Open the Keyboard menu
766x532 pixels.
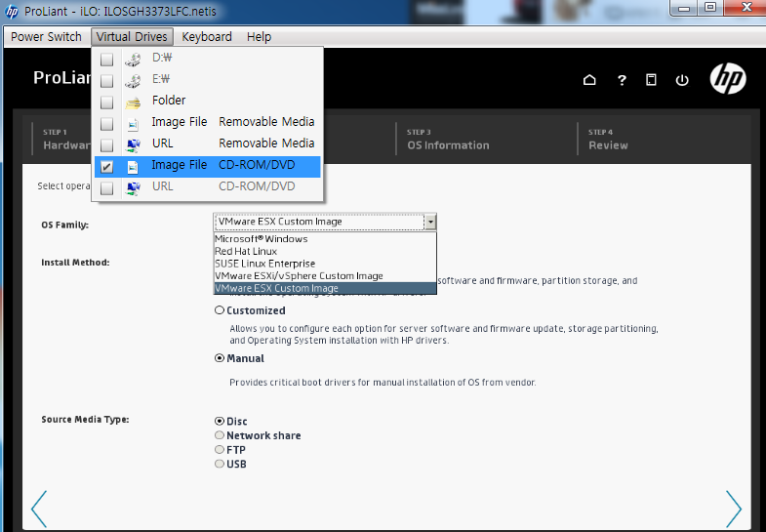(207, 37)
